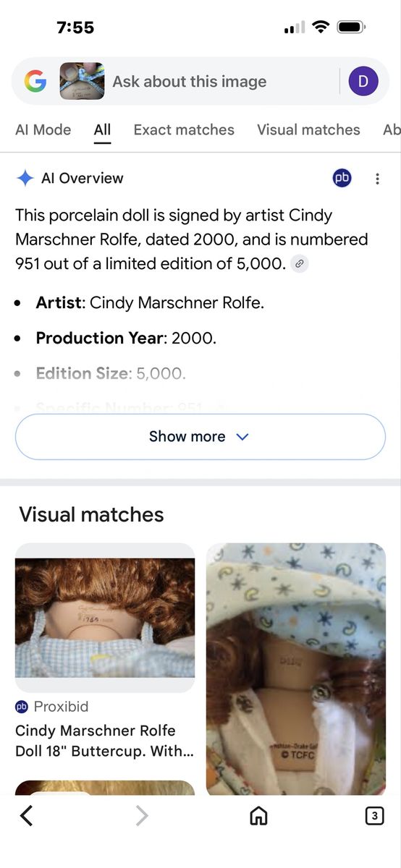This screenshot has width=401, height=868.
Task: Tap the Google logo icon
Action: point(35,82)
